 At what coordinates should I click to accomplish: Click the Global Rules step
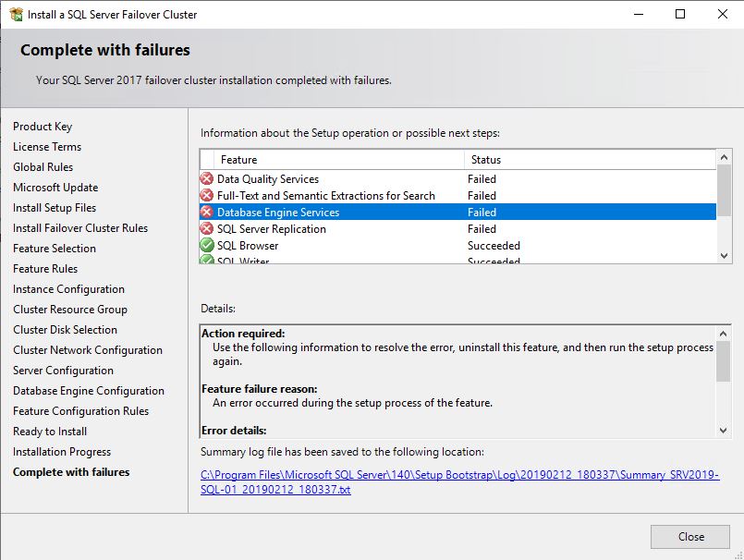(43, 167)
